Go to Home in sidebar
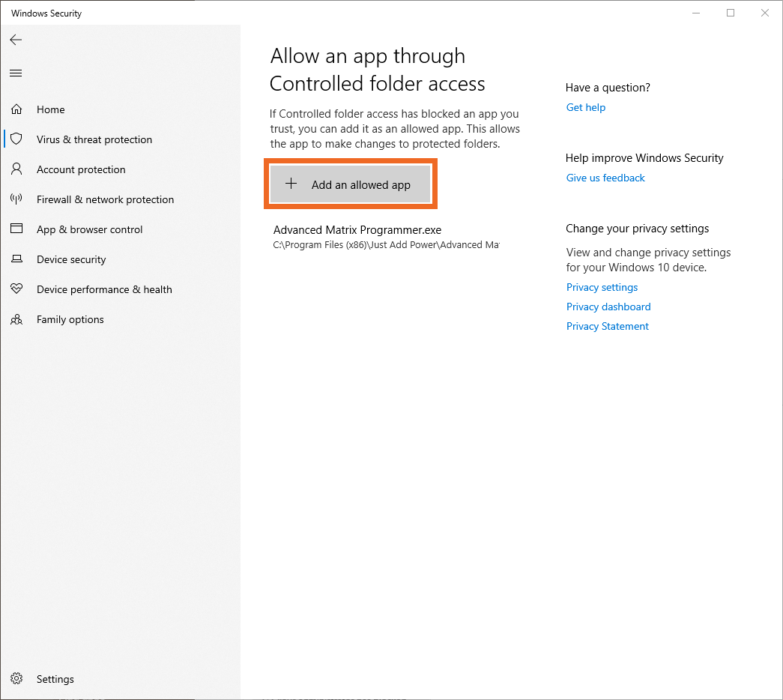The width and height of the screenshot is (783, 700). [50, 109]
